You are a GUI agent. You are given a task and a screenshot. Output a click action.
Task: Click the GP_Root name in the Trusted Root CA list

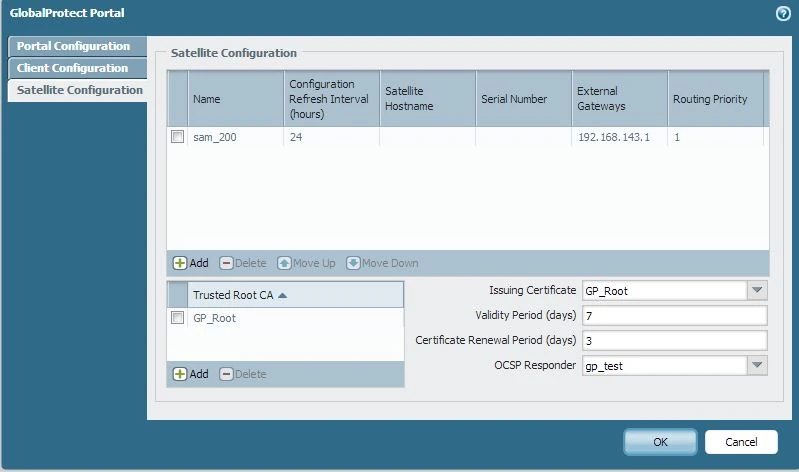point(215,319)
